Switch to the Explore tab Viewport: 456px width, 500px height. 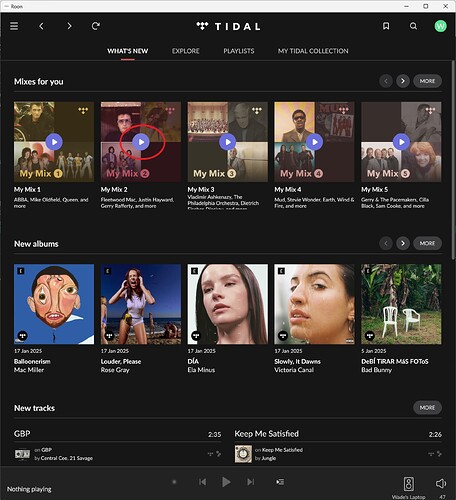click(186, 51)
